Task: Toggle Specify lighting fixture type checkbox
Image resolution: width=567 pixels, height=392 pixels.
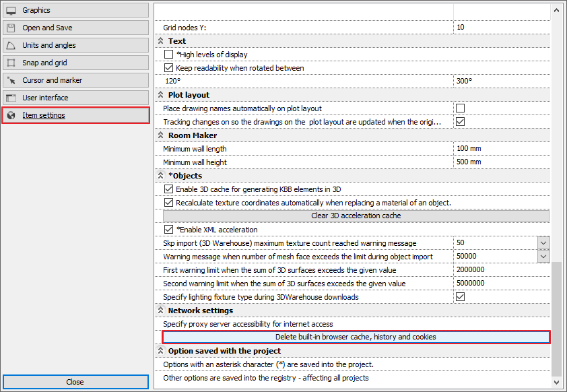Action: pyautogui.click(x=461, y=296)
